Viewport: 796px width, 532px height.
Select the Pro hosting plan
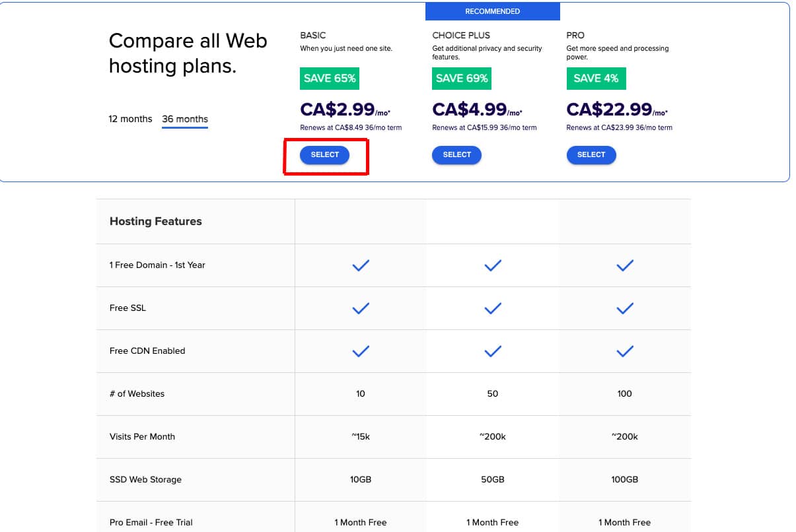click(591, 154)
